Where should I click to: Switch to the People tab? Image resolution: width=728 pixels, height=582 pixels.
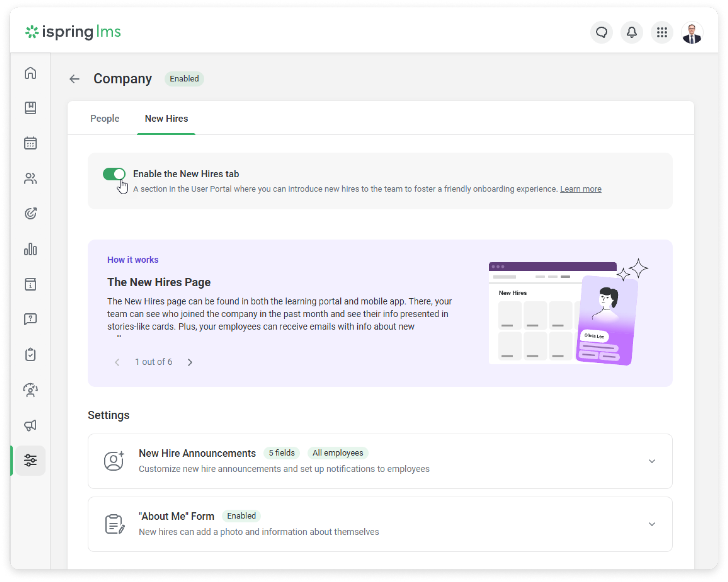(x=105, y=118)
